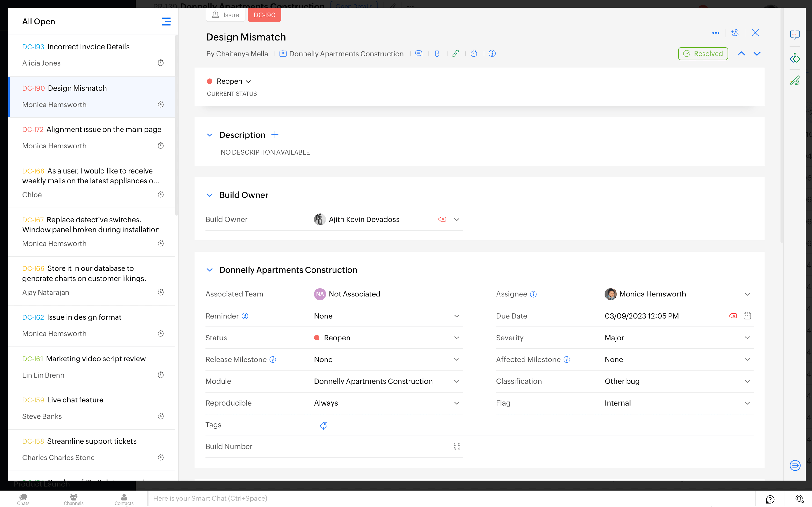
Task: Open the three-dot more options menu
Action: point(715,33)
